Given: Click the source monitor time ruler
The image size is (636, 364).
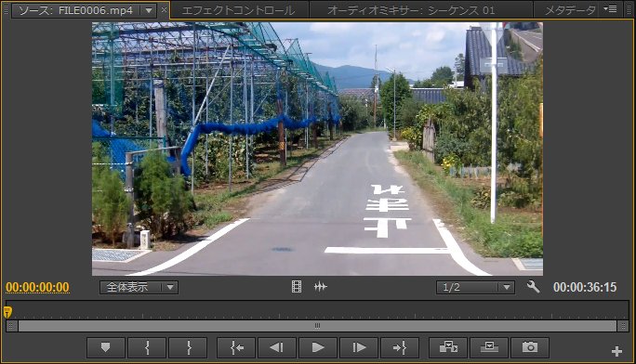Looking at the screenshot, I should click(317, 310).
